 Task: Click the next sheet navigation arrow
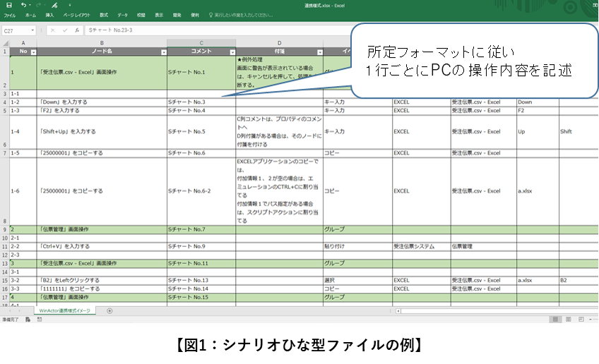tap(20, 311)
